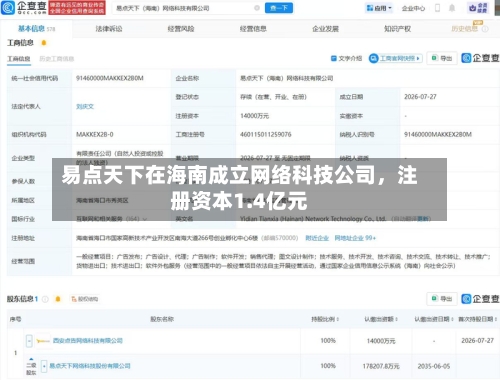Click the 企查查 watermark logo in 工商信息 section

click(x=480, y=58)
